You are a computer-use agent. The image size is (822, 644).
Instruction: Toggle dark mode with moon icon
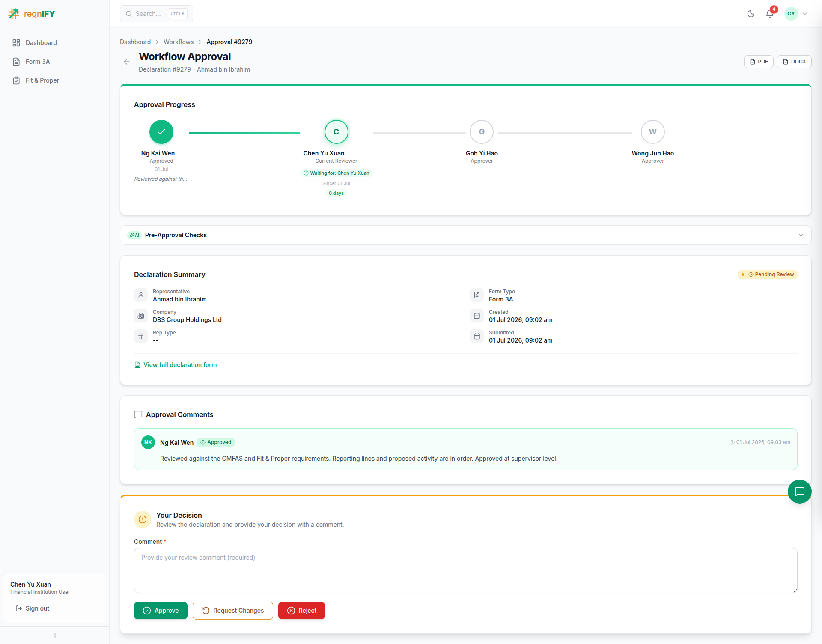click(x=751, y=14)
